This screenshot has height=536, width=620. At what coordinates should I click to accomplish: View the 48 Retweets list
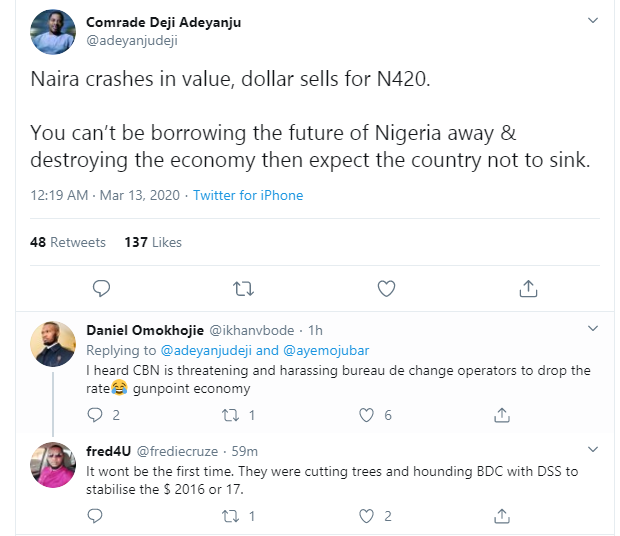pyautogui.click(x=68, y=242)
